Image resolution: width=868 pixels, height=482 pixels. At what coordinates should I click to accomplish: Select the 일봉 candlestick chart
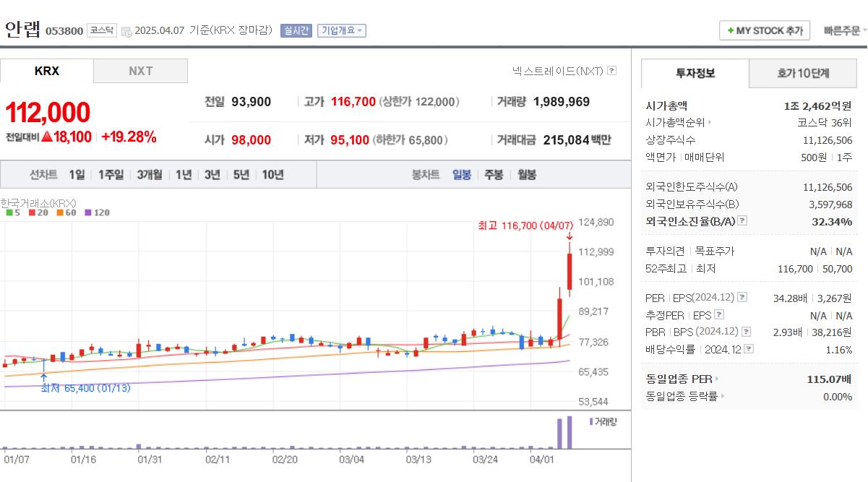462,175
